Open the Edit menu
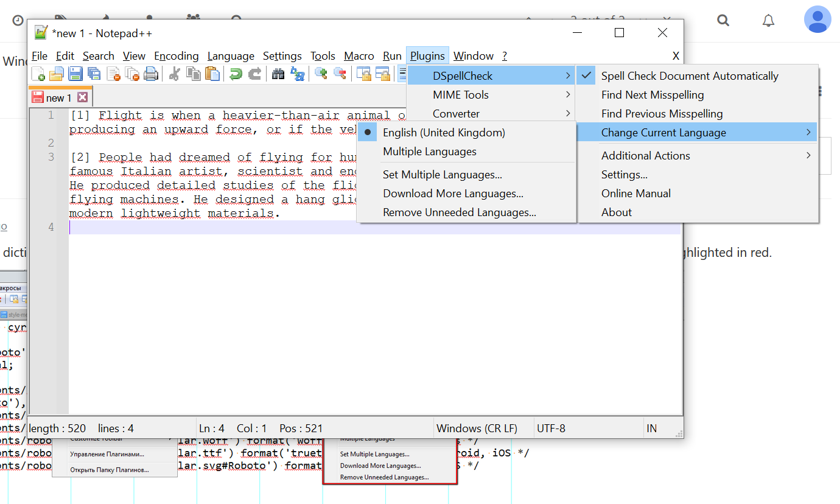Image resolution: width=840 pixels, height=504 pixels. 65,56
